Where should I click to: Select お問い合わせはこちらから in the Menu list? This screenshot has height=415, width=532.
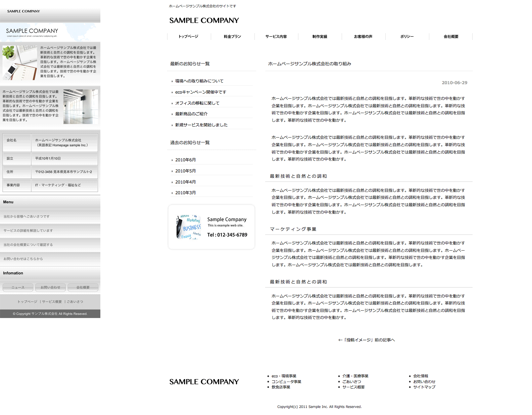tap(23, 259)
